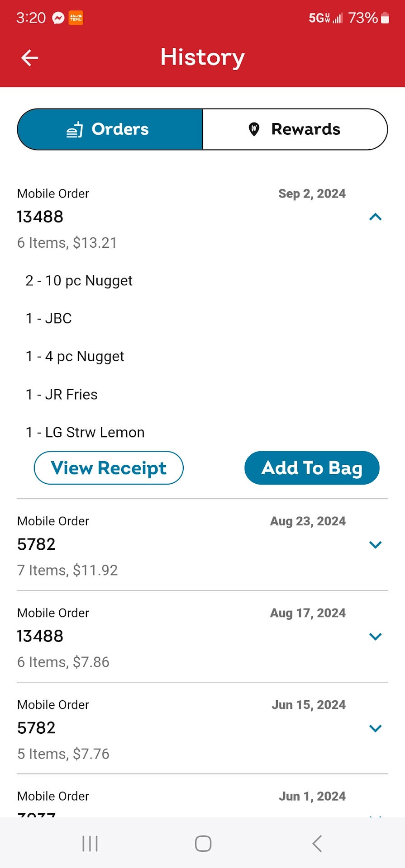This screenshot has height=868, width=405.
Task: Collapse the Sep 2, 2024 order
Action: click(375, 217)
